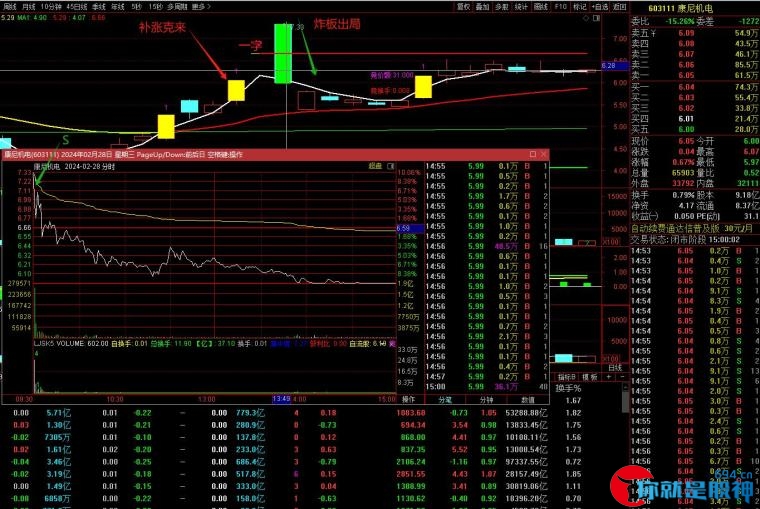760x509 pixels.
Task: Toggle the small panel icon next to 极盘
Action: click(391, 166)
